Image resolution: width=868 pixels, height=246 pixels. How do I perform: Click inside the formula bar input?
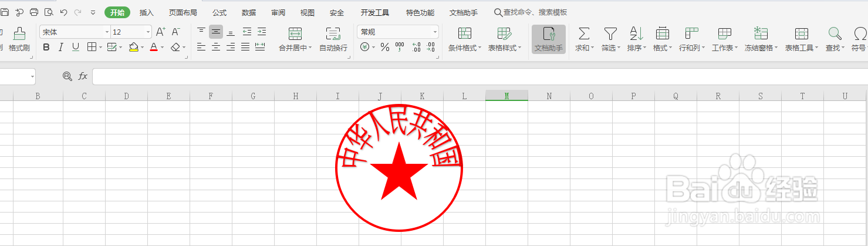(480, 76)
